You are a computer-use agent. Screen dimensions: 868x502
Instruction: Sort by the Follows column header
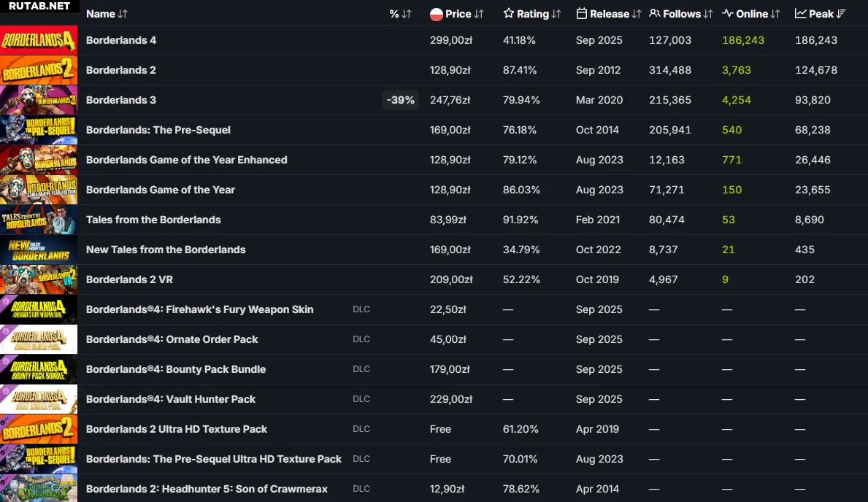coord(682,14)
